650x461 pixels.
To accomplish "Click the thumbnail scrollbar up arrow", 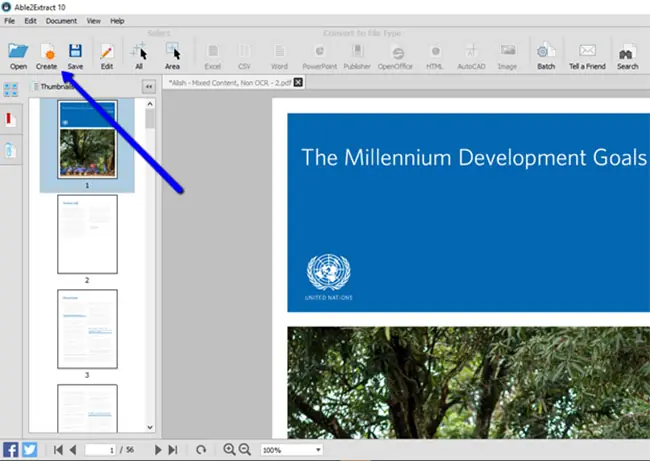I will point(150,104).
